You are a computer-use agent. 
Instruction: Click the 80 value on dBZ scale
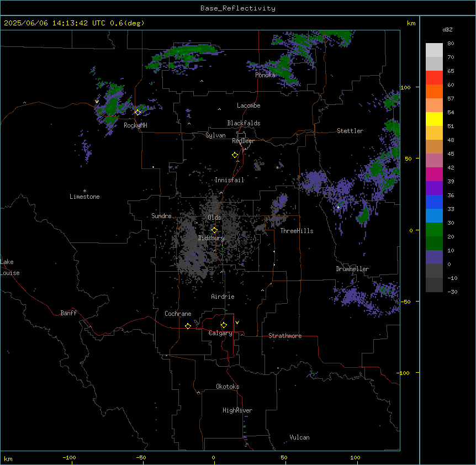451,44
